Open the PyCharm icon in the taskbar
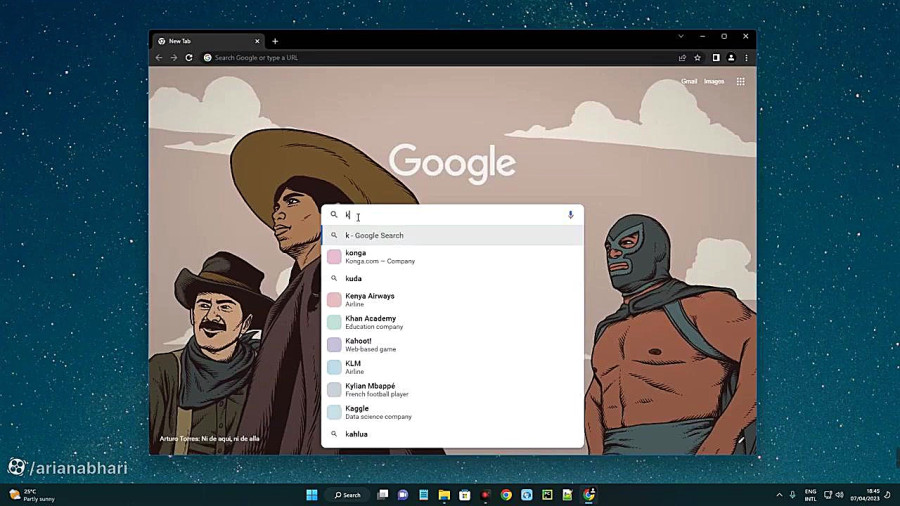The image size is (900, 506). 547,495
